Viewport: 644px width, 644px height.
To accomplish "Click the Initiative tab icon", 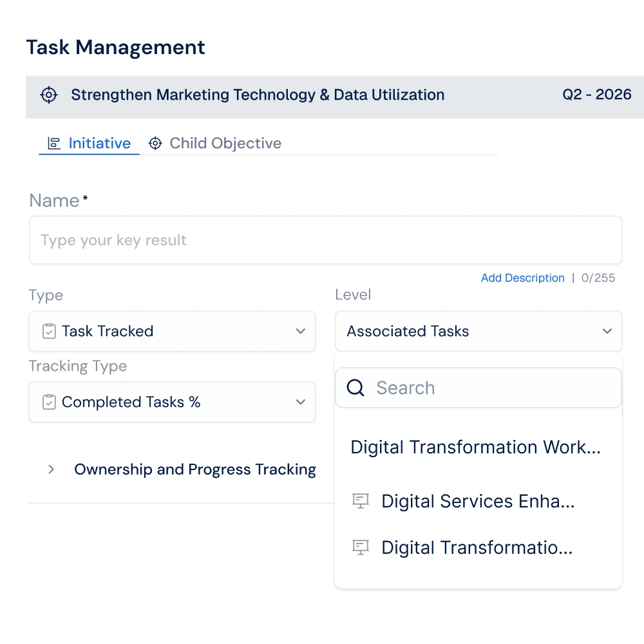I will 54,144.
